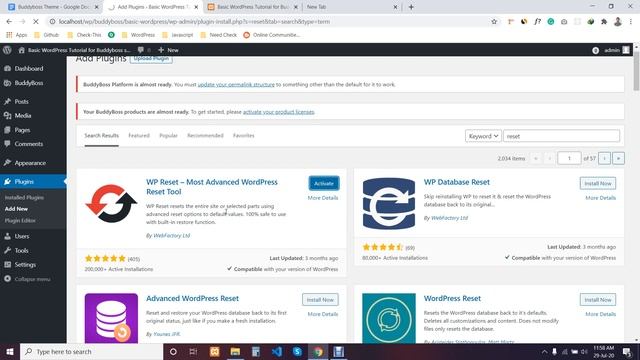Screen dimensions: 640x360
Task: Click WP Database Reset plugin icon
Action: click(389, 204)
